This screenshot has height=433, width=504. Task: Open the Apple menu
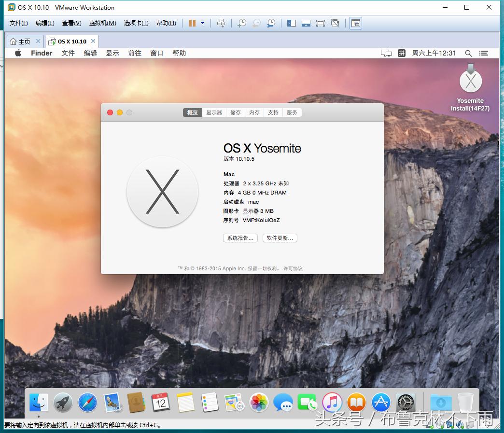[17, 53]
